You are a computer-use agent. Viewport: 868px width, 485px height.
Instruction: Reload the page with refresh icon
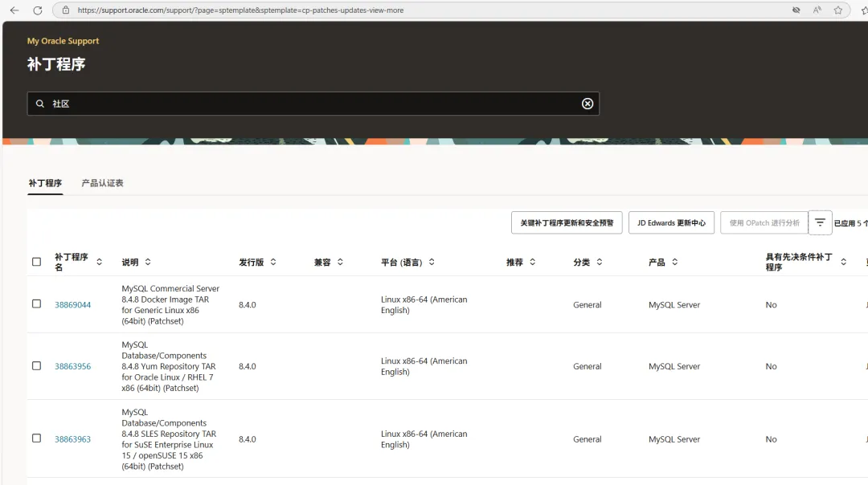click(38, 10)
